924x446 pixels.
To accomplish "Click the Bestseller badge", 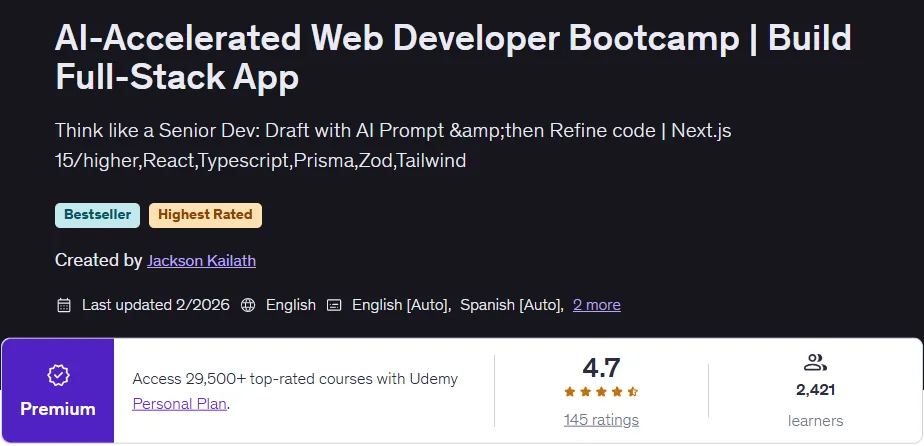I will tap(97, 215).
